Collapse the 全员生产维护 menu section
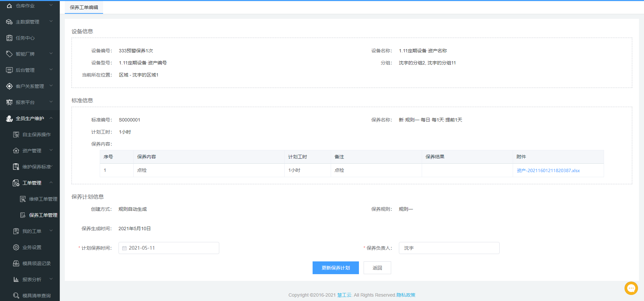The image size is (644, 301). [51, 118]
